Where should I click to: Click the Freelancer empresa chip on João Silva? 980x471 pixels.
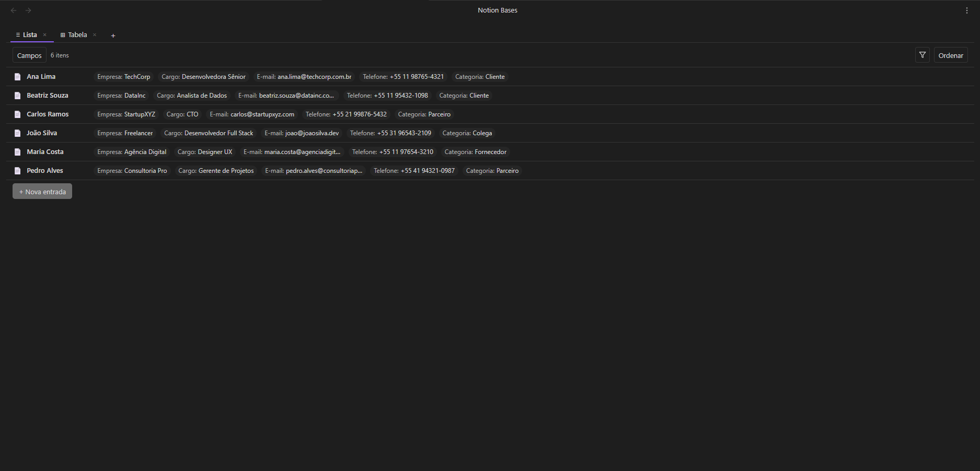coord(125,133)
